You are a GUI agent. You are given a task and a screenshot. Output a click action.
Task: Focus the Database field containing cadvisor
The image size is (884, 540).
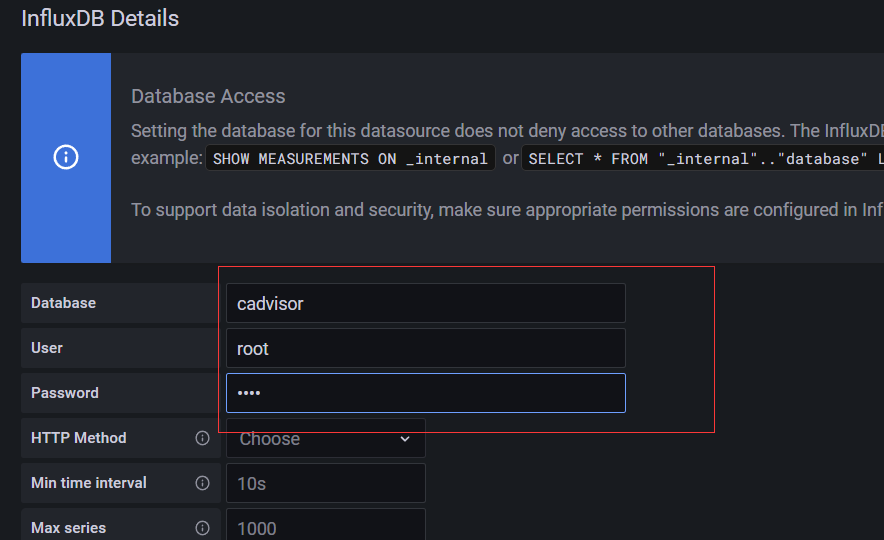point(426,303)
